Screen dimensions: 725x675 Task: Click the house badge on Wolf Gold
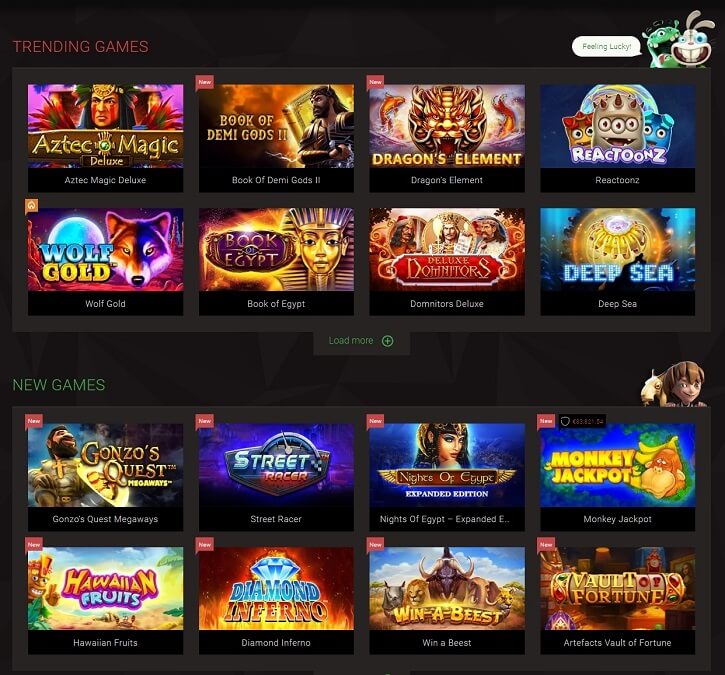(31, 206)
